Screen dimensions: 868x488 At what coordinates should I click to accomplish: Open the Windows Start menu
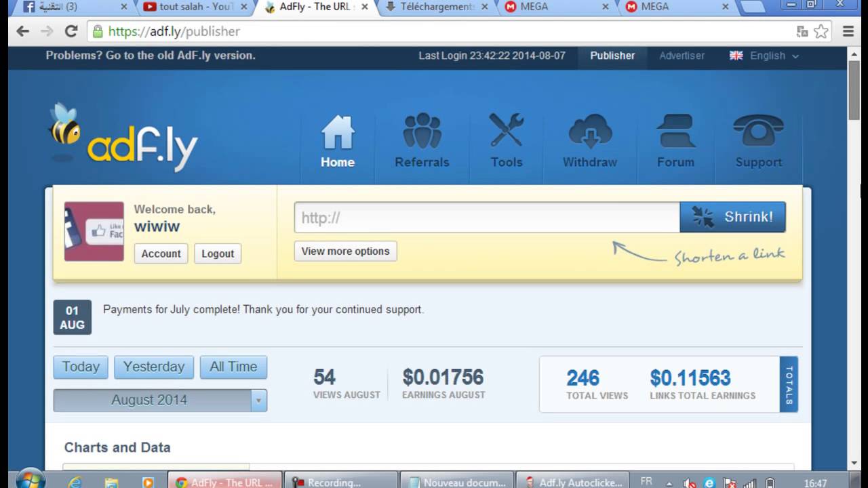click(x=29, y=479)
